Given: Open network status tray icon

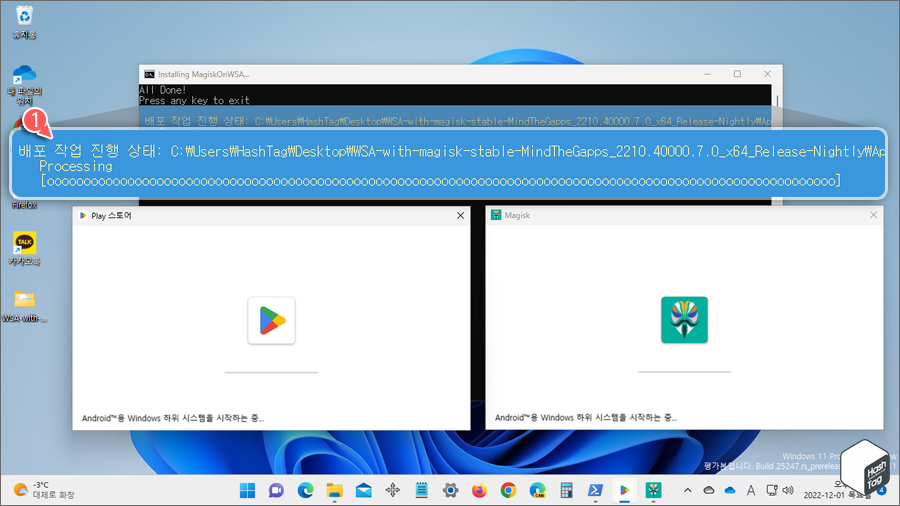Looking at the screenshot, I should [772, 491].
